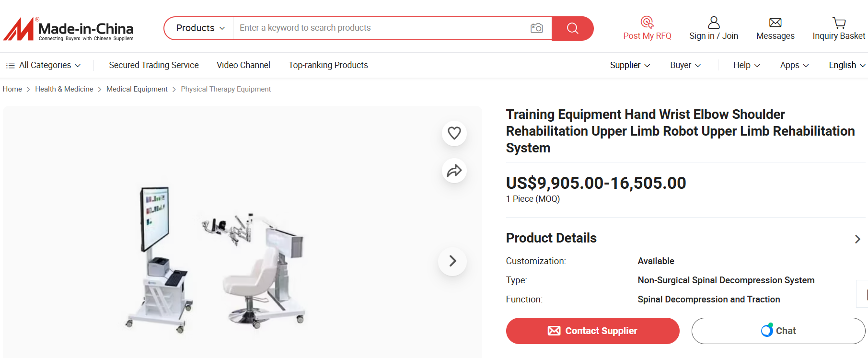
Task: Open Post My RFQ
Action: click(647, 28)
